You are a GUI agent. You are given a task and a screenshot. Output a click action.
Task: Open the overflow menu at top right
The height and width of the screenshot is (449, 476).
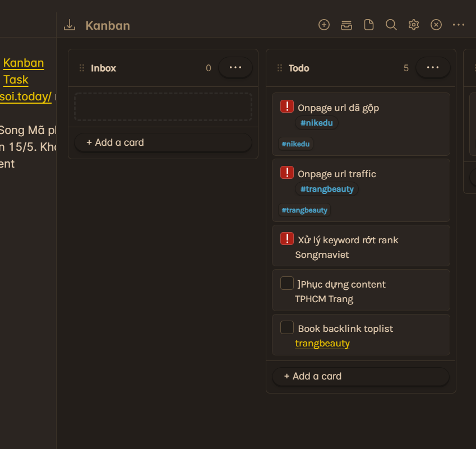point(459,25)
